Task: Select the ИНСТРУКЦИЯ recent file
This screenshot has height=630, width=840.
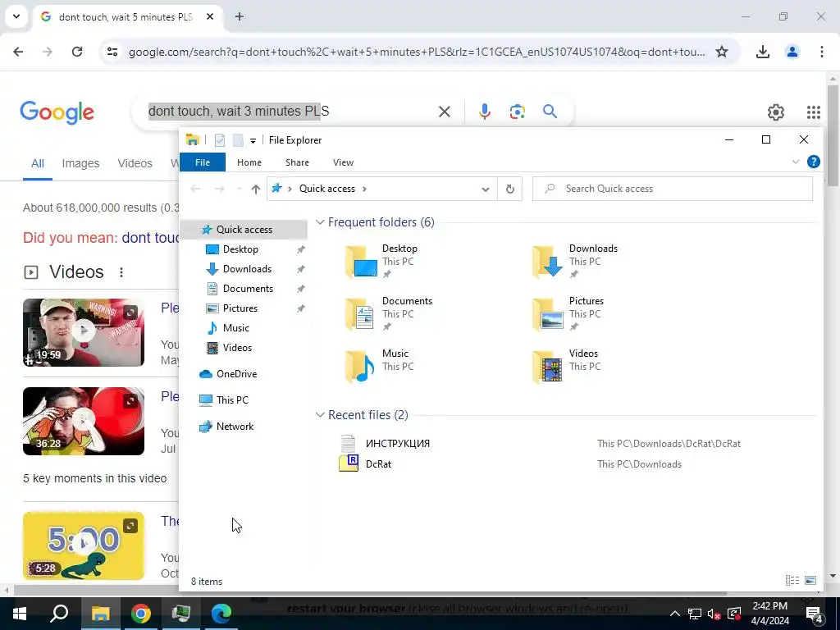Action: tap(398, 444)
